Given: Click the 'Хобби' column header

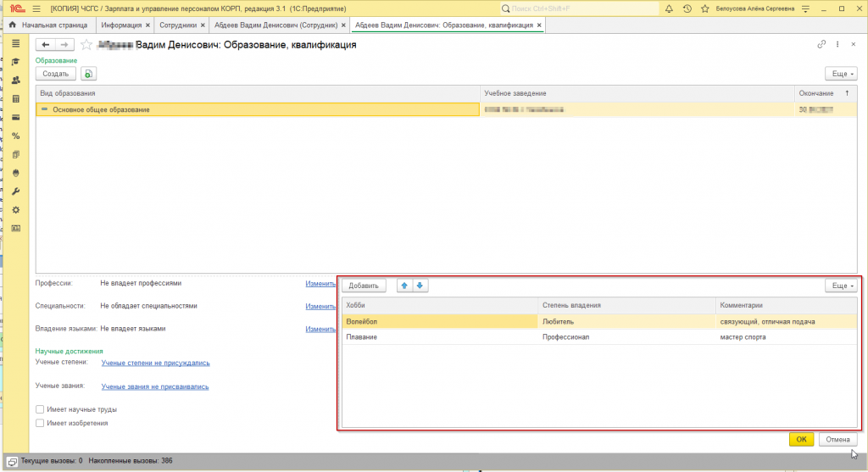Looking at the screenshot, I should (x=440, y=305).
